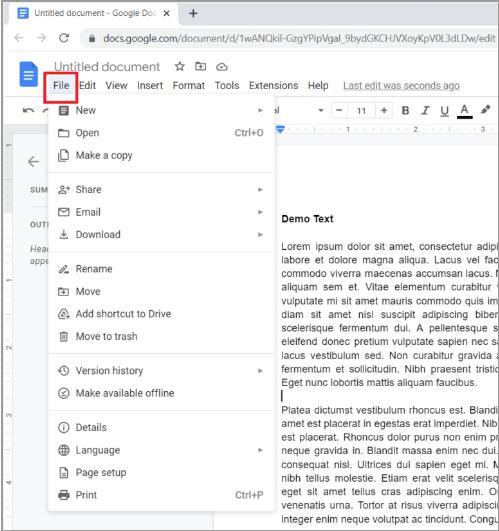
Task: Apply Underline formatting
Action: click(444, 111)
